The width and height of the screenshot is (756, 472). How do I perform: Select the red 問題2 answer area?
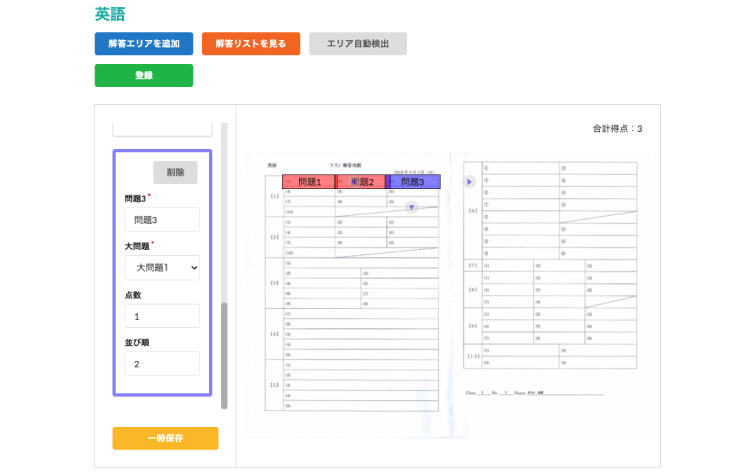click(x=361, y=182)
